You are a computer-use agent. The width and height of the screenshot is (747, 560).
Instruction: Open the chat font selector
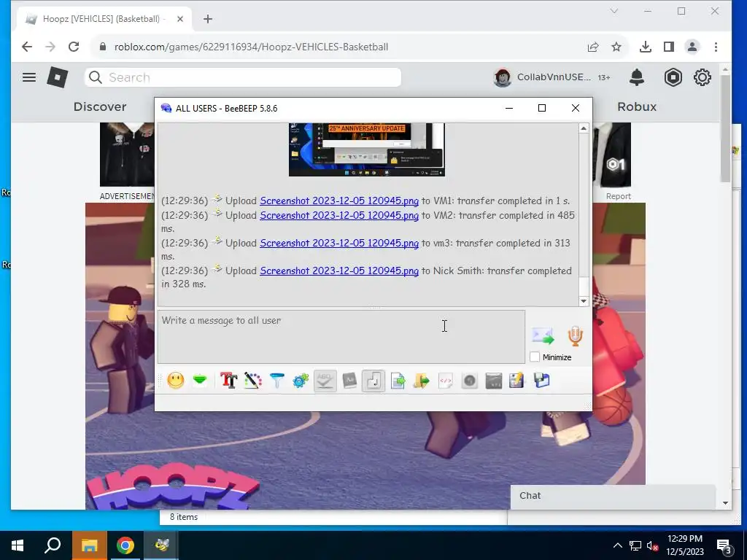tap(228, 381)
